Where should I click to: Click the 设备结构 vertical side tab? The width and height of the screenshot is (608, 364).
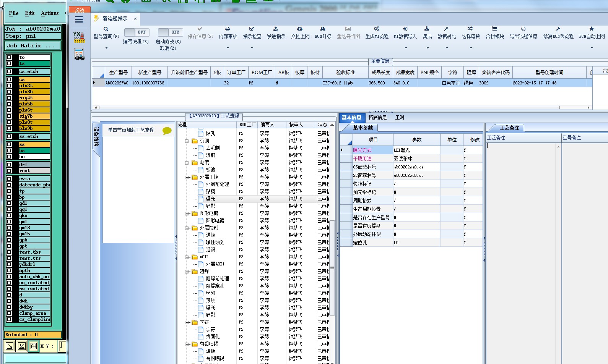pyautogui.click(x=96, y=137)
